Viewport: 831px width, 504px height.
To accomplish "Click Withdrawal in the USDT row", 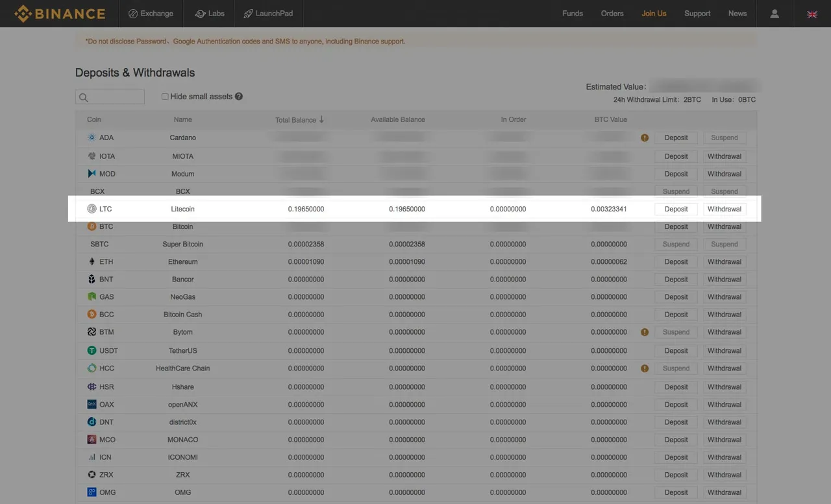I will 725,350.
